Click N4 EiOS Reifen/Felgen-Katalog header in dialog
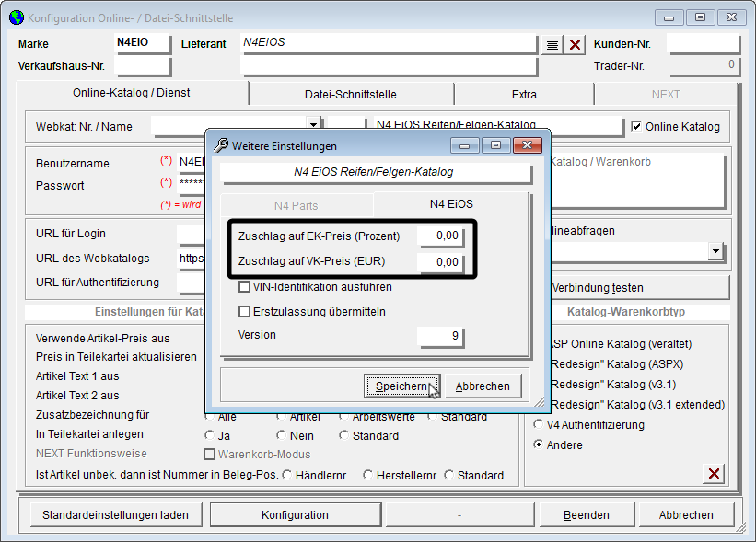 coord(375,172)
